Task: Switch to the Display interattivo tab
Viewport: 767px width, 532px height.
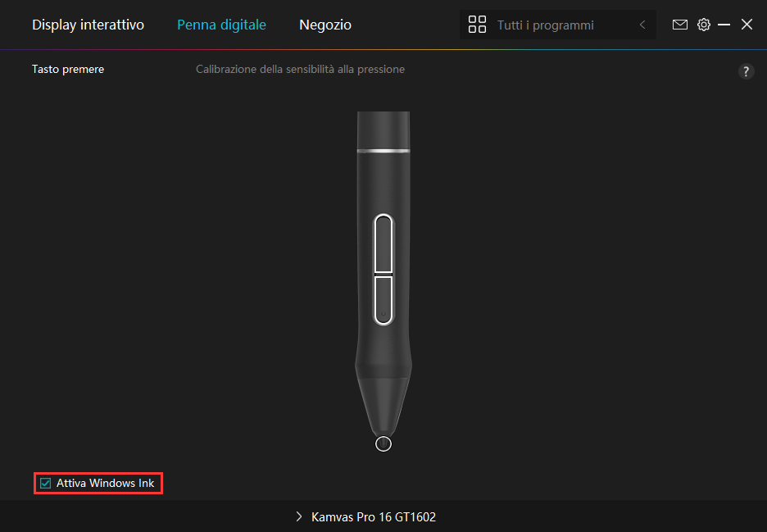Action: (x=88, y=25)
